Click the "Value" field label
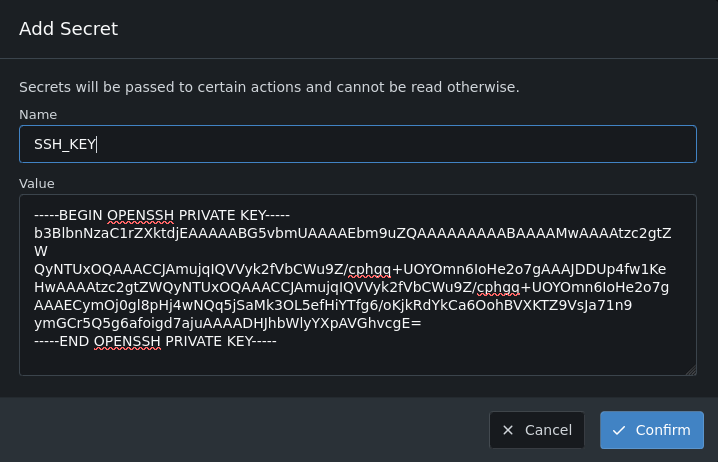The width and height of the screenshot is (718, 462). click(37, 183)
